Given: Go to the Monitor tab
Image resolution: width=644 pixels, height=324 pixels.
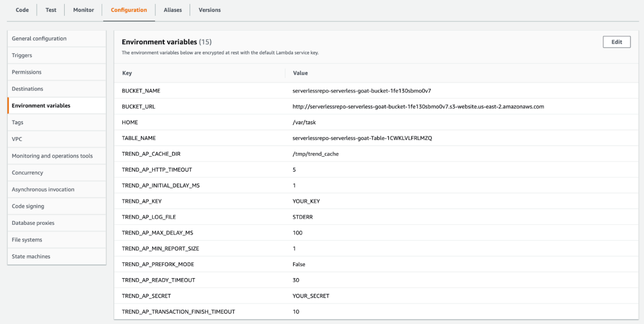Looking at the screenshot, I should tap(84, 10).
